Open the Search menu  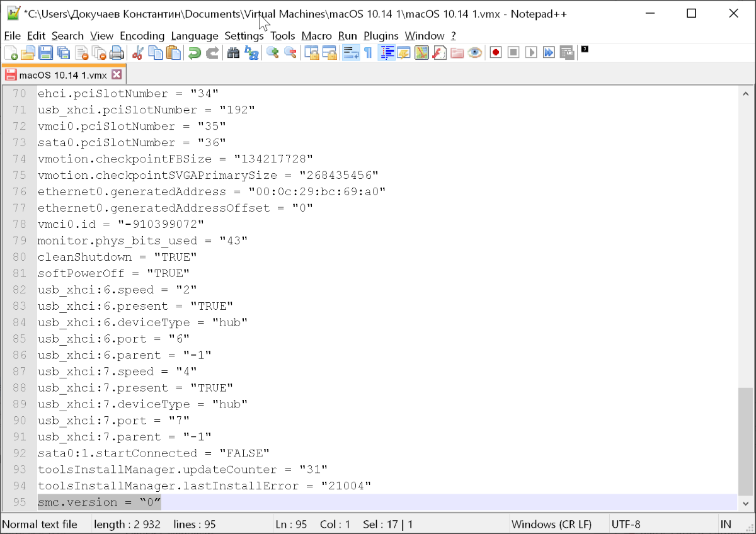(x=67, y=36)
